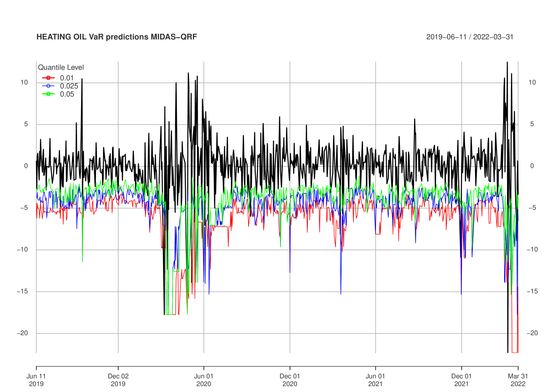Click the Mar 31 2022 axis label
554x392 pixels.
click(518, 380)
